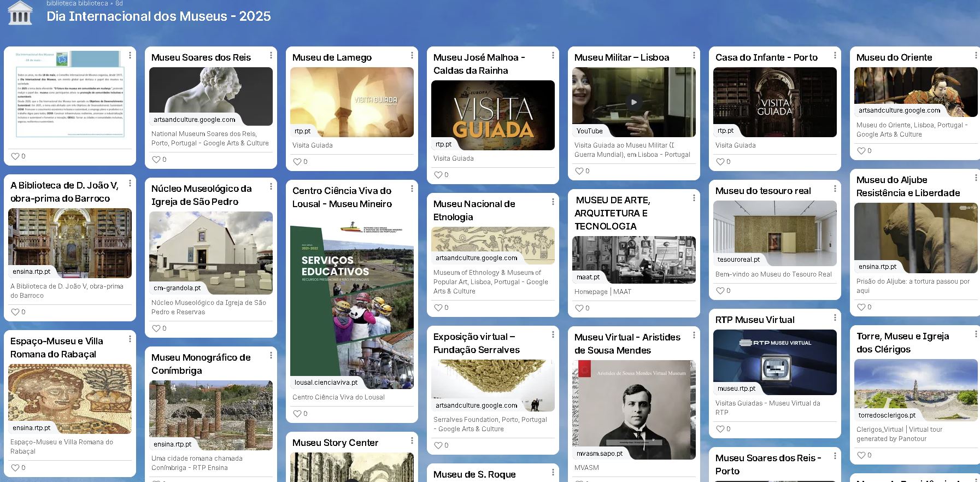The width and height of the screenshot is (980, 482).
Task: Open the three-dot menu on Aristides de Sousa Mendes card
Action: click(694, 335)
